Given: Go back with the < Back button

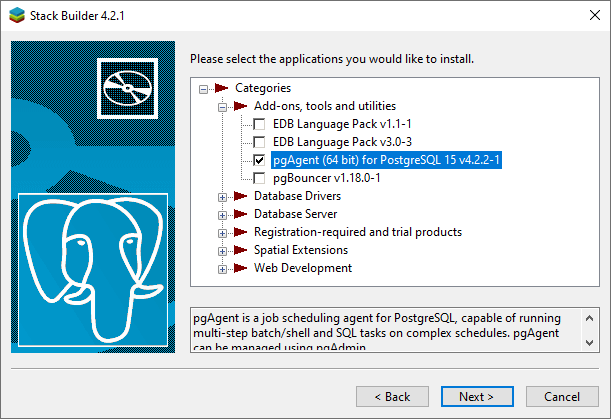Looking at the screenshot, I should point(392,397).
